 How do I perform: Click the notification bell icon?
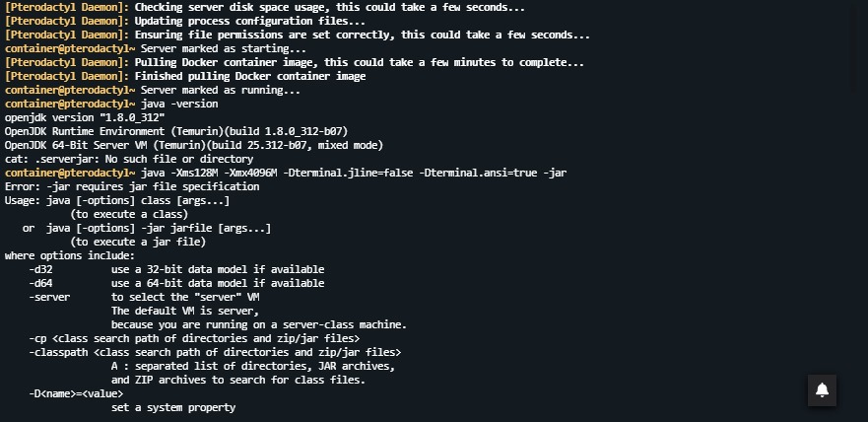[x=822, y=389]
